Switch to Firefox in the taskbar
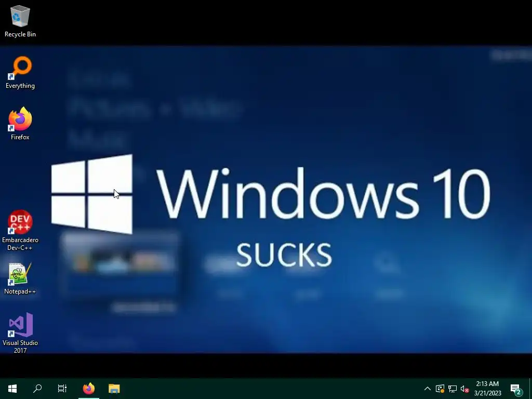Screen dimensions: 532x399 click(89, 389)
